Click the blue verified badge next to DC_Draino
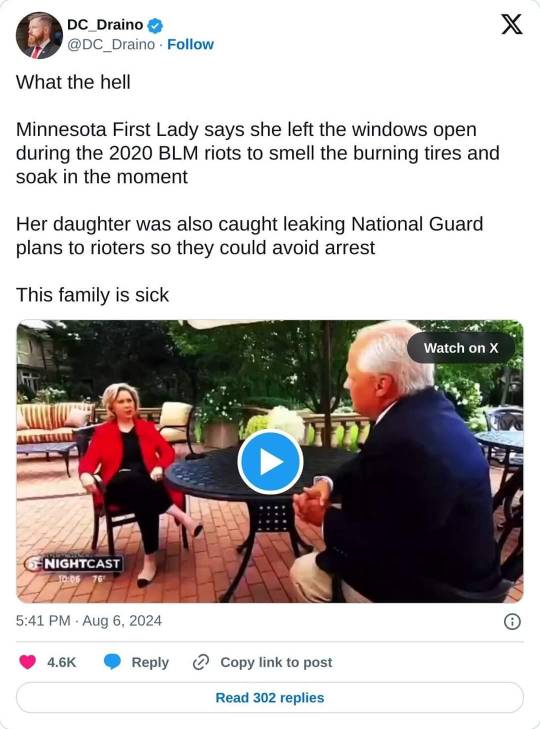540x729 pixels. 155,26
